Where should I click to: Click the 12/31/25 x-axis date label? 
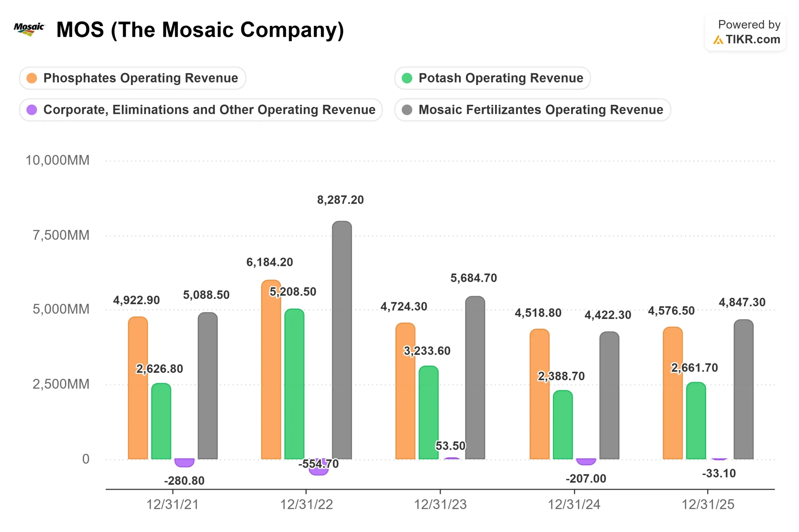(x=708, y=505)
